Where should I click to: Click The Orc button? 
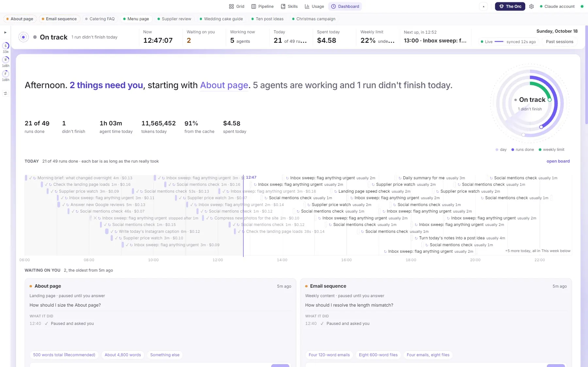pos(510,6)
